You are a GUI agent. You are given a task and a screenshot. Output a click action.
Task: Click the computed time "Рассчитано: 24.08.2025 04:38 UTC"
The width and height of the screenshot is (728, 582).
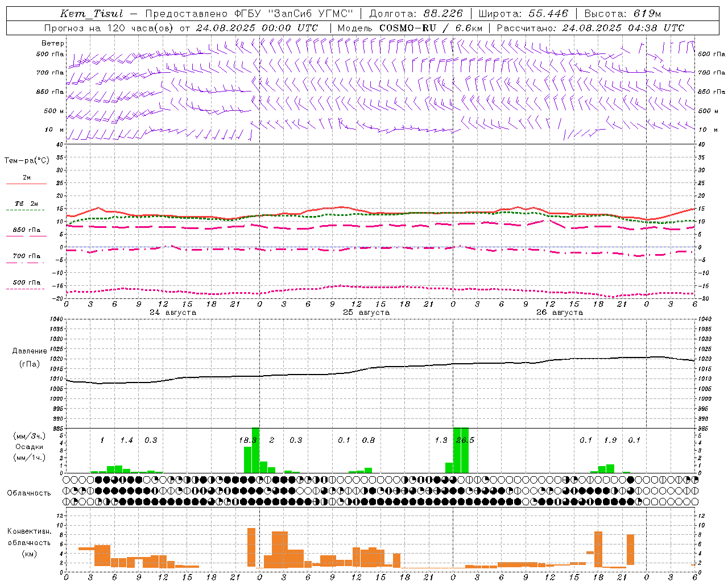[x=590, y=28]
